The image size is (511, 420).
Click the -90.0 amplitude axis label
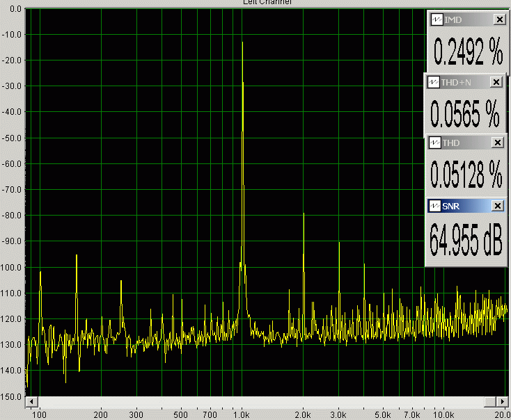pyautogui.click(x=12, y=241)
